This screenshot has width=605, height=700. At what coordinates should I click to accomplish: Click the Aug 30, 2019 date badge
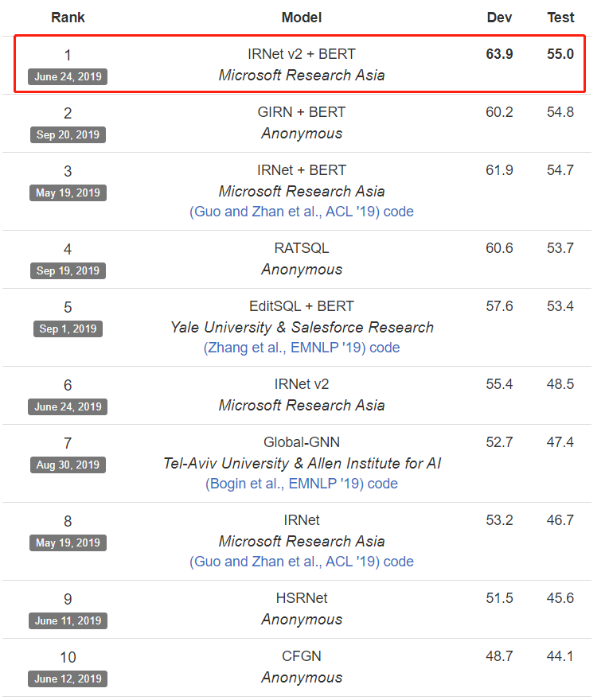(x=68, y=465)
